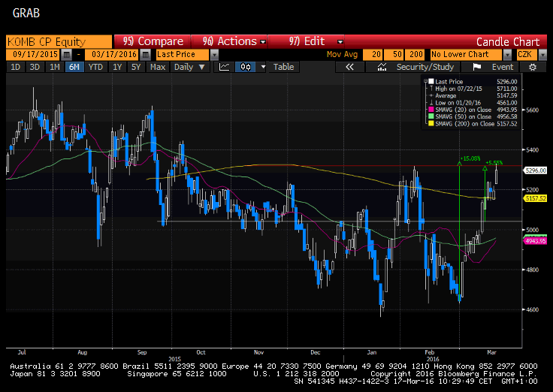Viewport: 553px width, 392px height.
Task: Open the chart style dropdown arrow
Action: pyautogui.click(x=263, y=67)
